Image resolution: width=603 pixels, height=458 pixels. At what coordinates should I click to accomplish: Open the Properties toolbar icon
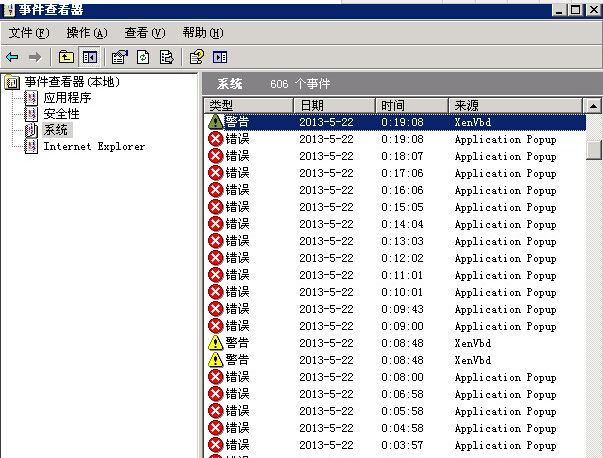click(120, 57)
